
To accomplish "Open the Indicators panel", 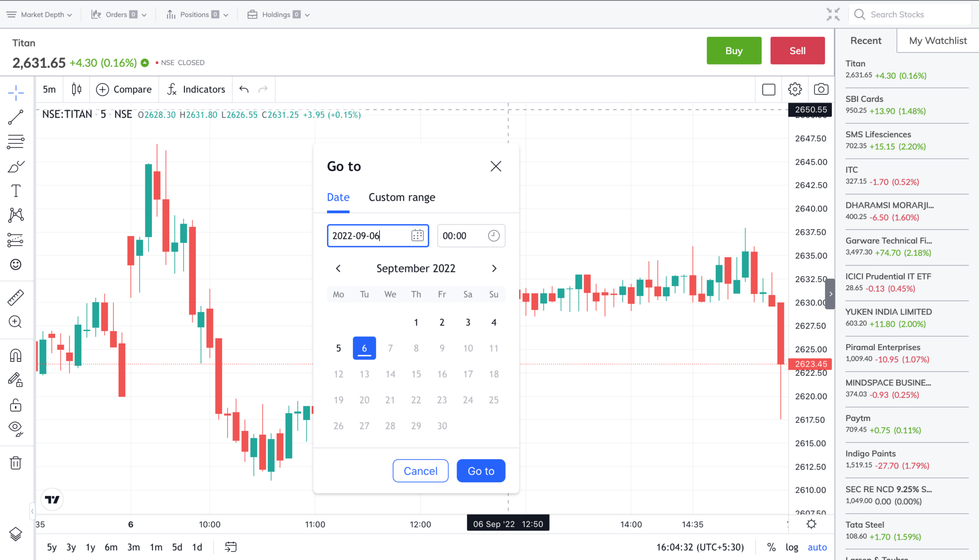I will coord(196,89).
